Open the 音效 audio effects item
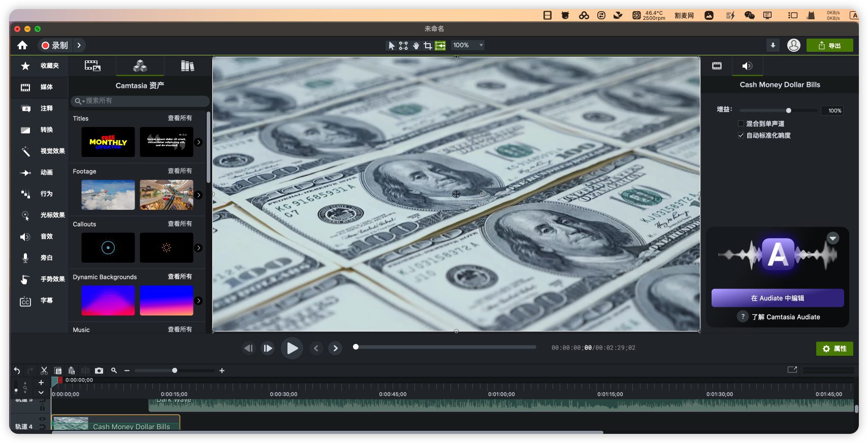The image size is (868, 443). [40, 236]
